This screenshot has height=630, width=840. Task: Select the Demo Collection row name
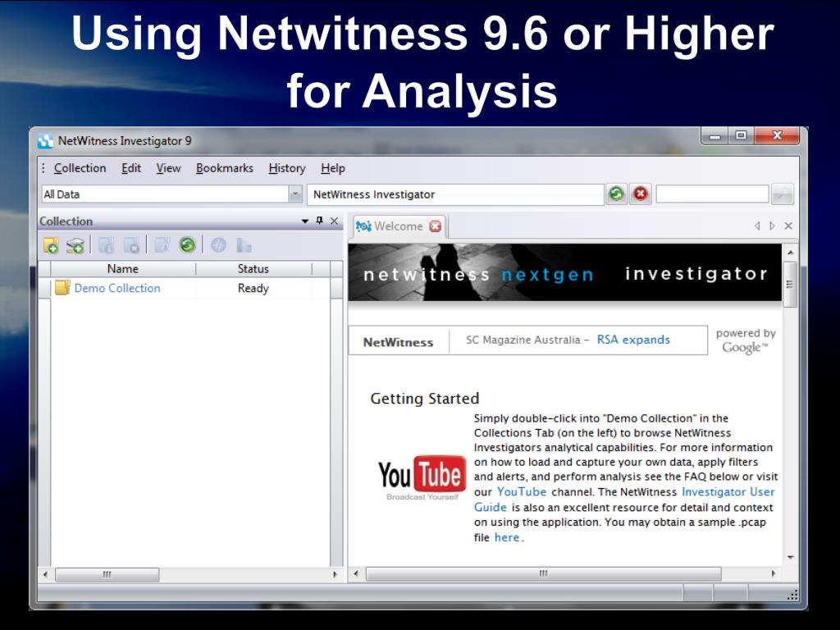(x=117, y=288)
